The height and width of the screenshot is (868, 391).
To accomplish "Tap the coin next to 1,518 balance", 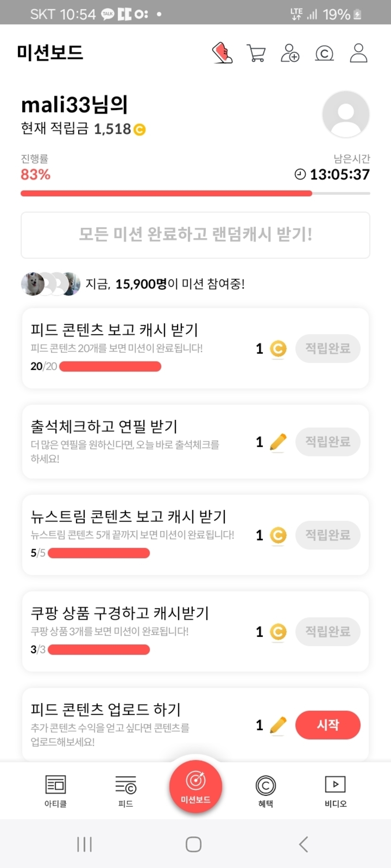I will [139, 129].
